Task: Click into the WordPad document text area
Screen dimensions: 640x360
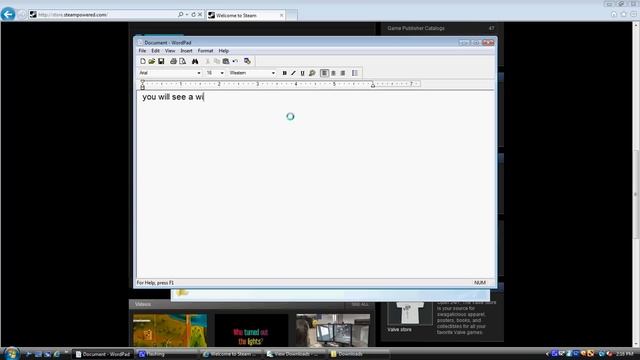Action: tap(315, 184)
